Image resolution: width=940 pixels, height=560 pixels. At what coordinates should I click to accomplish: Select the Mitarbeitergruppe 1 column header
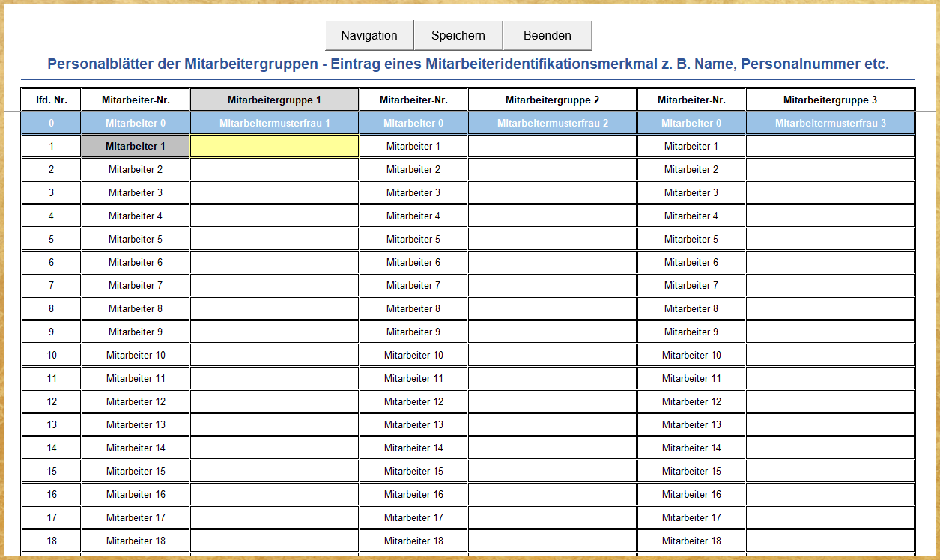(274, 100)
